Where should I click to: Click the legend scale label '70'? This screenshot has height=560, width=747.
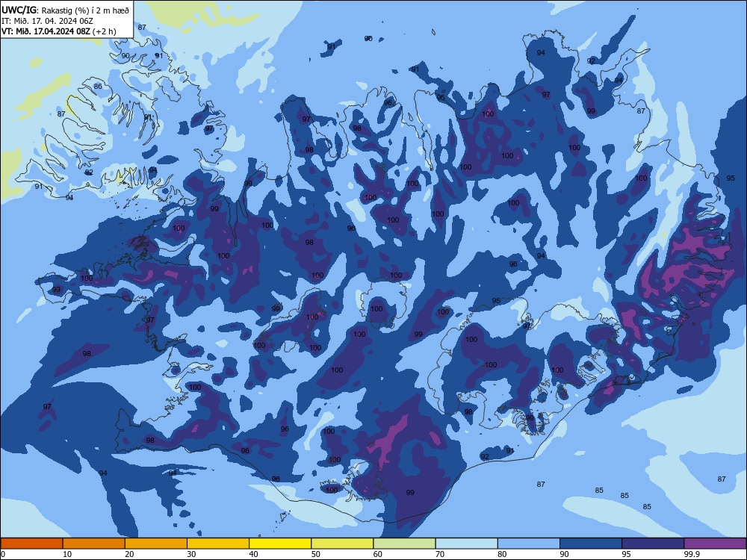440,554
